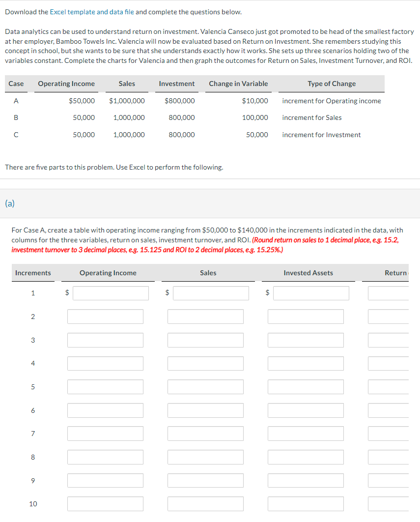Select the Operating Income input for increment 2

pos(105,317)
